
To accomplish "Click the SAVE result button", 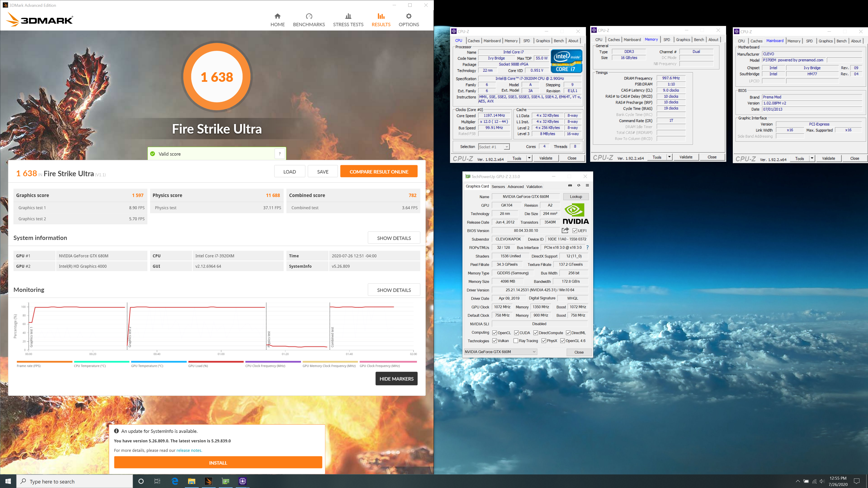I will pyautogui.click(x=323, y=171).
